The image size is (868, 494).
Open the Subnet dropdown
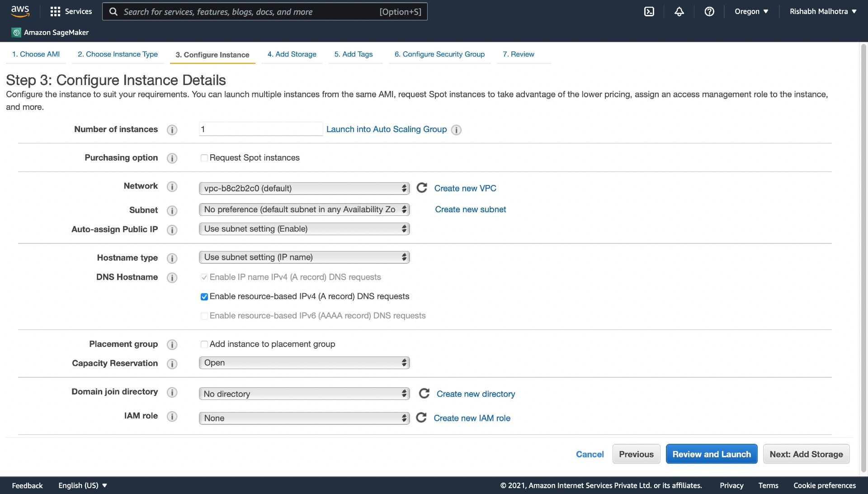[x=304, y=209]
